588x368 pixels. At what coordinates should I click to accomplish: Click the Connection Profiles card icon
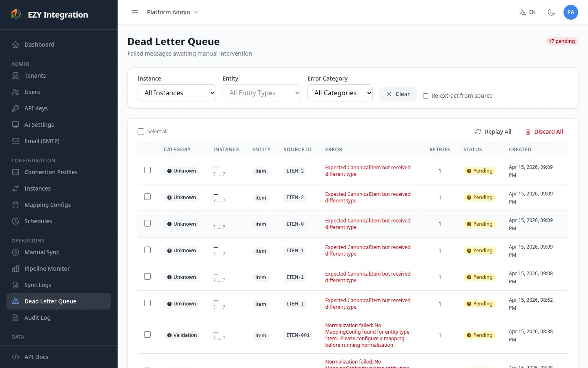(16, 172)
